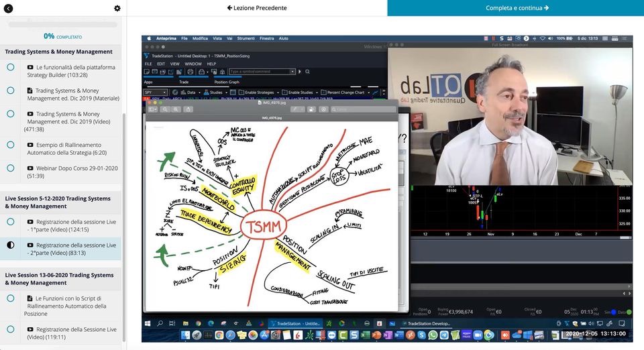Open Registrazione della sessione Live 1°parte

[x=72, y=226]
